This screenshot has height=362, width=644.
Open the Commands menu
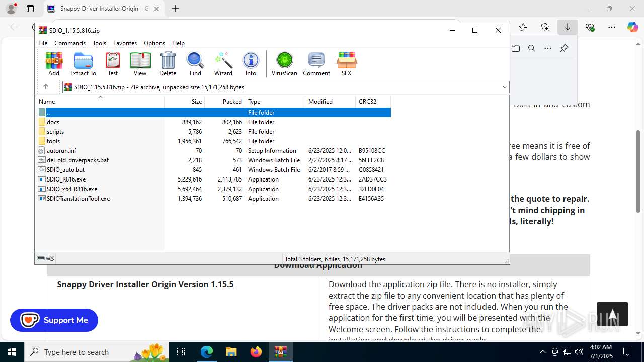[x=70, y=43]
